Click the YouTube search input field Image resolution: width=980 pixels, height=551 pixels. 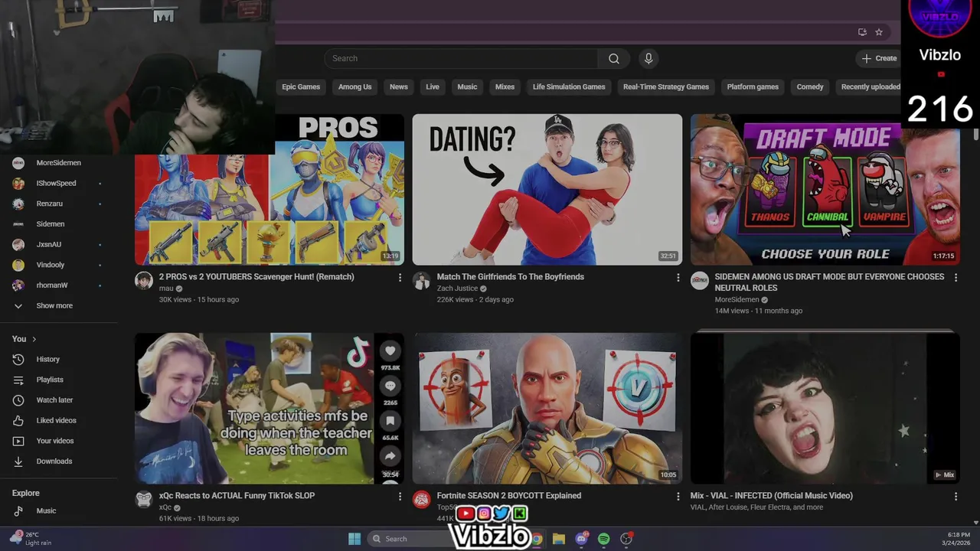click(x=461, y=59)
